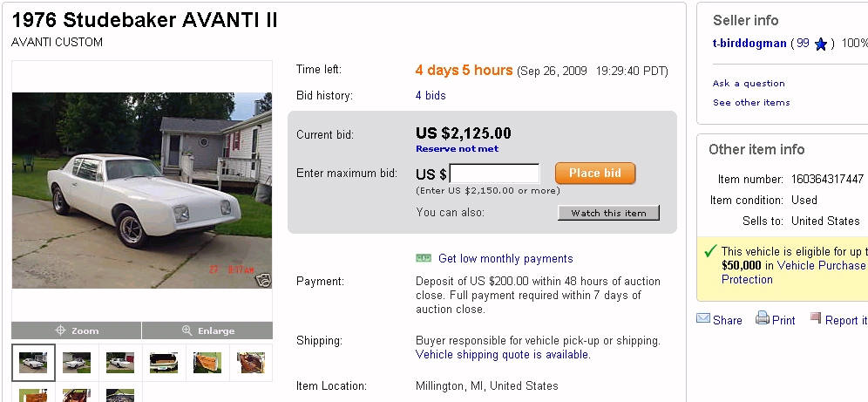Click the Print printer icon
The height and width of the screenshot is (402, 868).
click(x=763, y=319)
